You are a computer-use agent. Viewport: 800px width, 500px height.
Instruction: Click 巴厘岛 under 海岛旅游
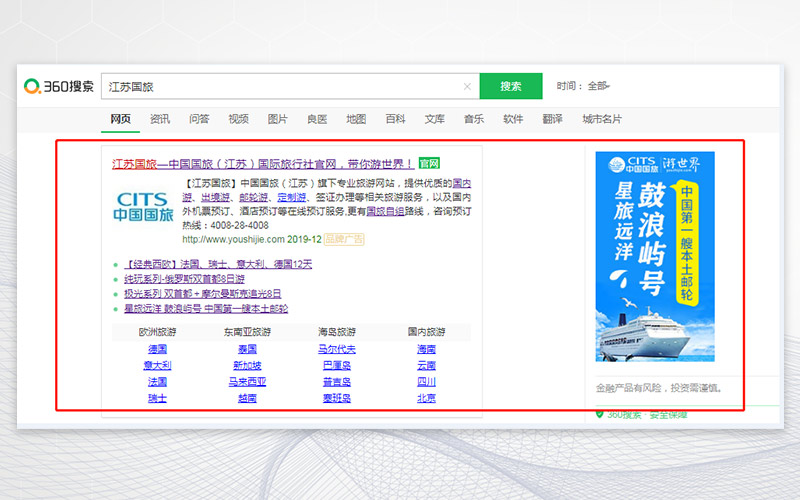pyautogui.click(x=337, y=365)
